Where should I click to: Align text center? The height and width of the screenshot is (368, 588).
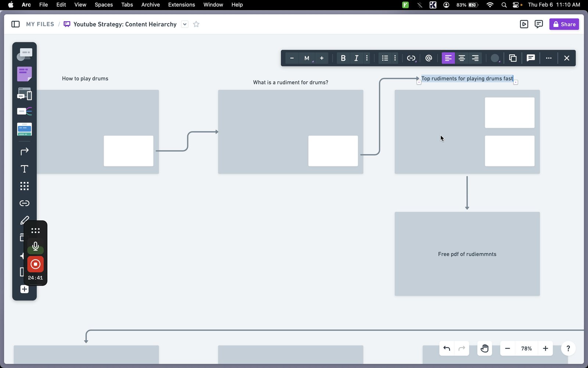tap(462, 58)
